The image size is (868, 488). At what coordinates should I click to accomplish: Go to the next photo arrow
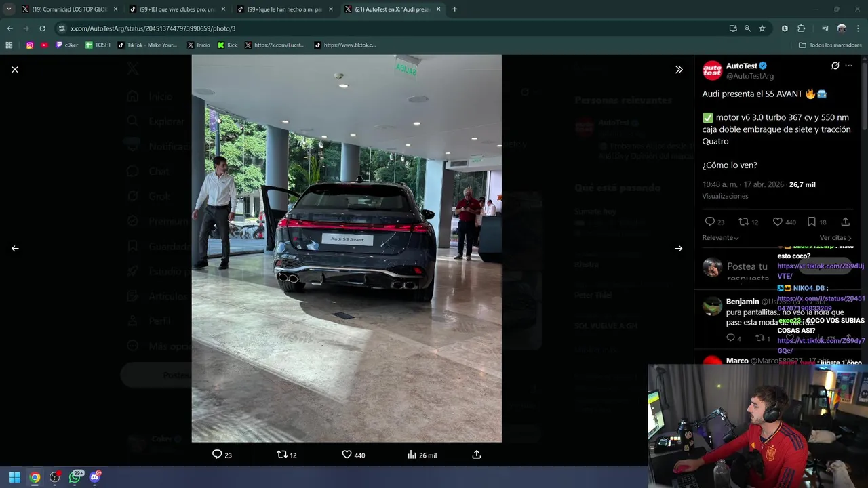tap(679, 249)
